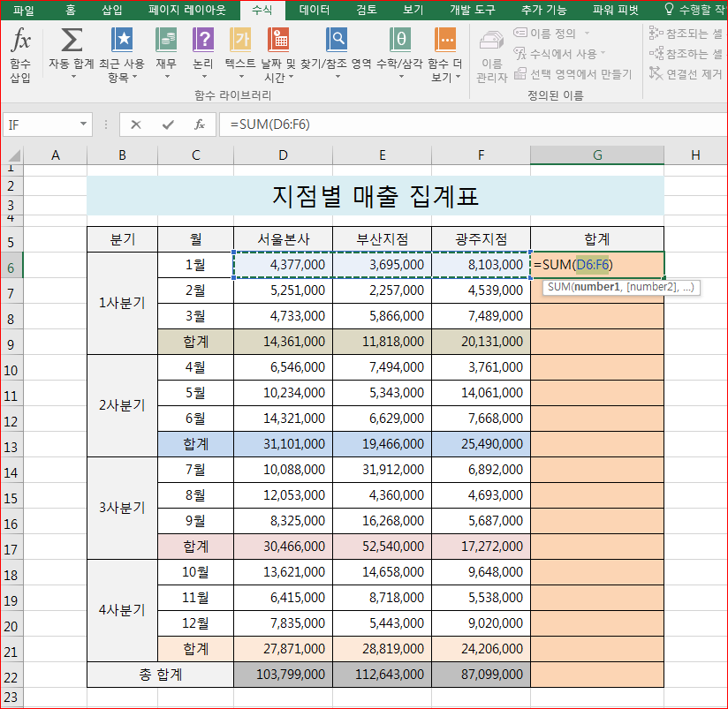Open Recently Used (최근 사용 항목) functions
The width and height of the screenshot is (728, 709).
pyautogui.click(x=122, y=40)
